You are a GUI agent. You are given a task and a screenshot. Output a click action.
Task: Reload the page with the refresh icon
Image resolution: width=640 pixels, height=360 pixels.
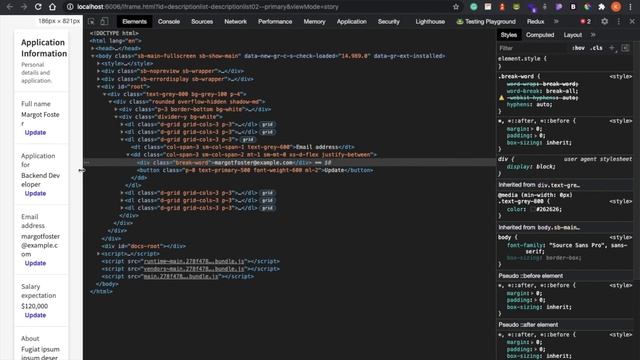point(38,7)
